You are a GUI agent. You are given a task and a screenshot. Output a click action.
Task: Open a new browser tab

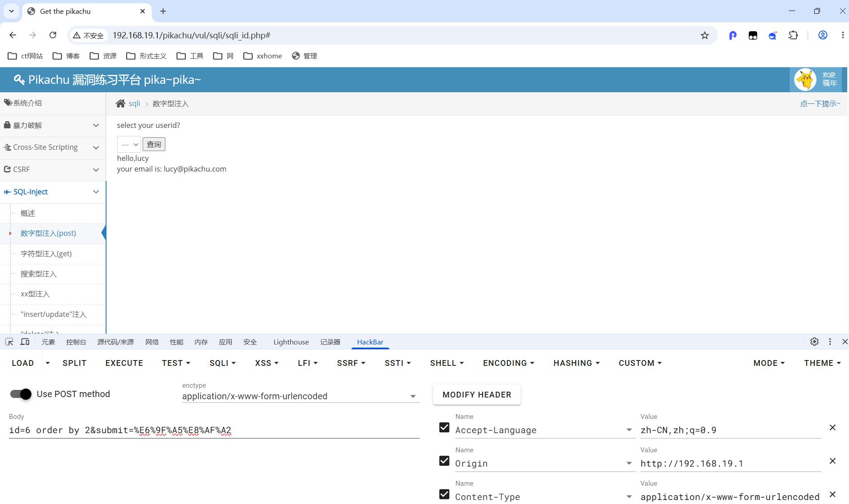click(163, 11)
